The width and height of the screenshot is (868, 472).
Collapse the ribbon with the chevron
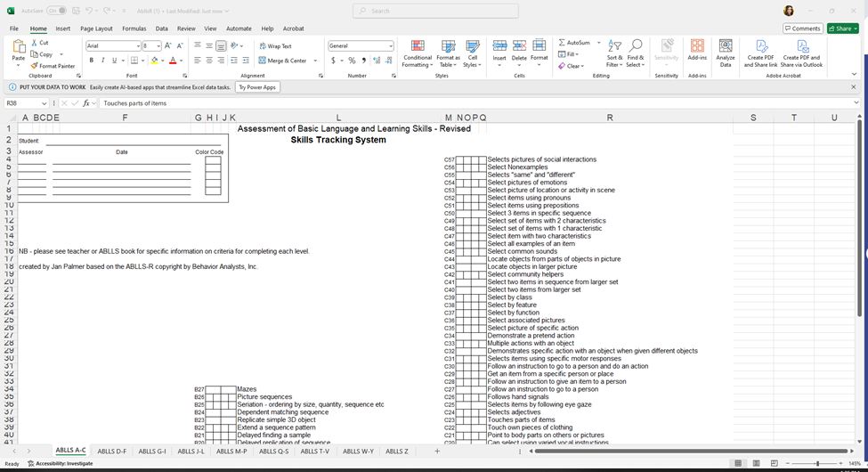click(x=854, y=74)
